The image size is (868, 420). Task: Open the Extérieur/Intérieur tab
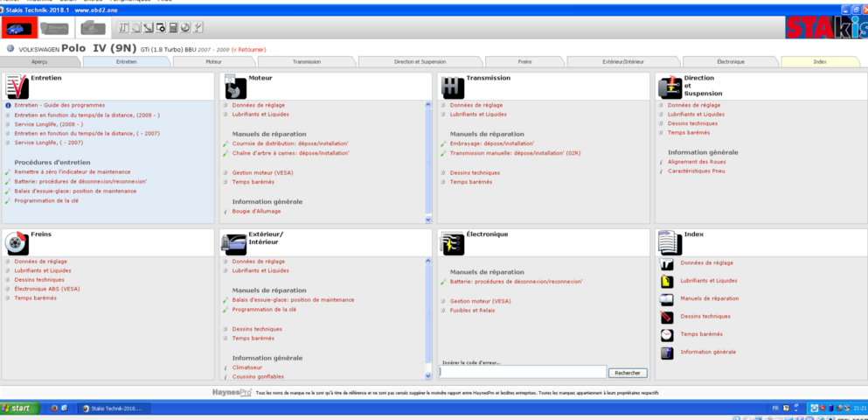(x=623, y=62)
